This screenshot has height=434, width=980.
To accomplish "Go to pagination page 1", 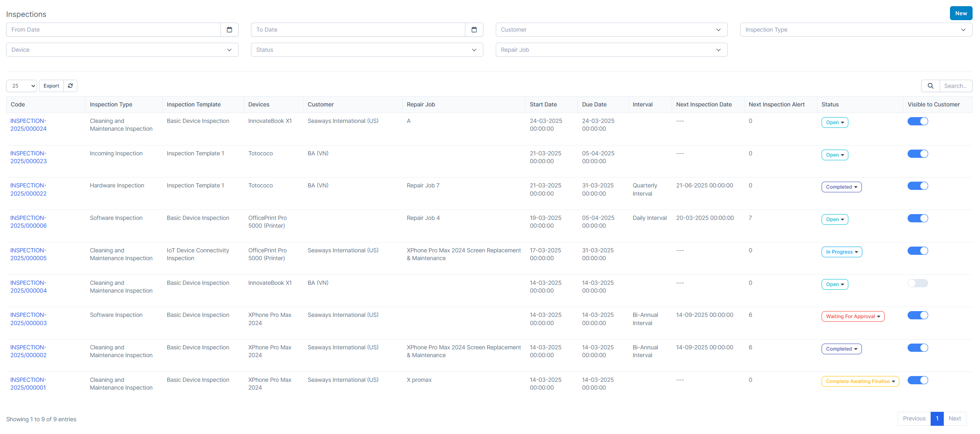I will pos(937,418).
